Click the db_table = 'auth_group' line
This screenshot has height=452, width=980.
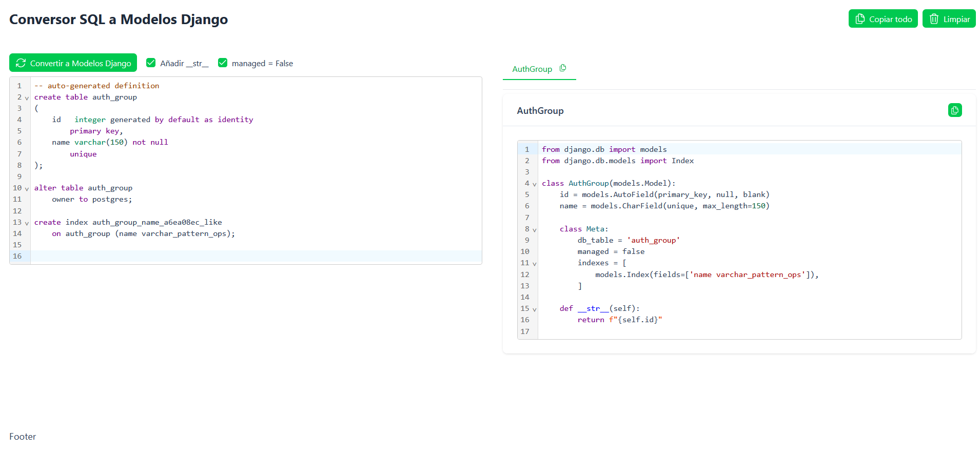629,240
